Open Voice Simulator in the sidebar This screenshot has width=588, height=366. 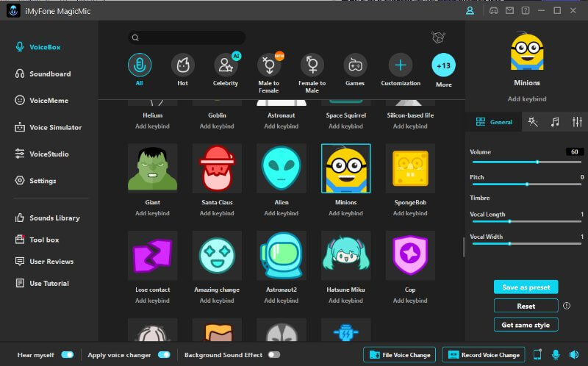pyautogui.click(x=48, y=127)
